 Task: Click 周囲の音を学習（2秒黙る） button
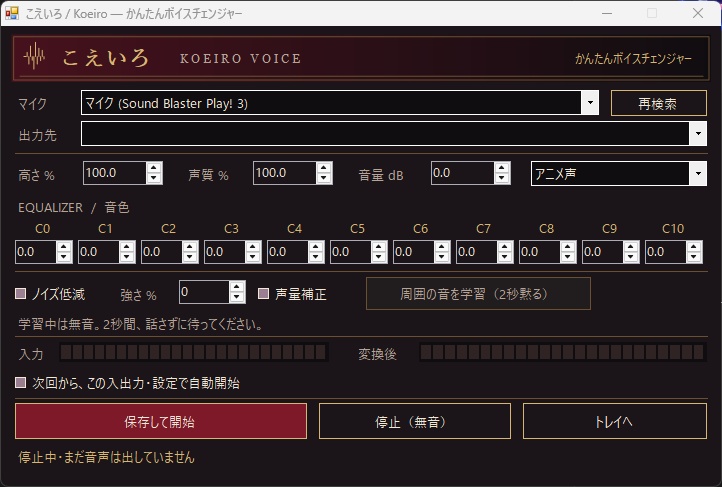[x=478, y=294]
